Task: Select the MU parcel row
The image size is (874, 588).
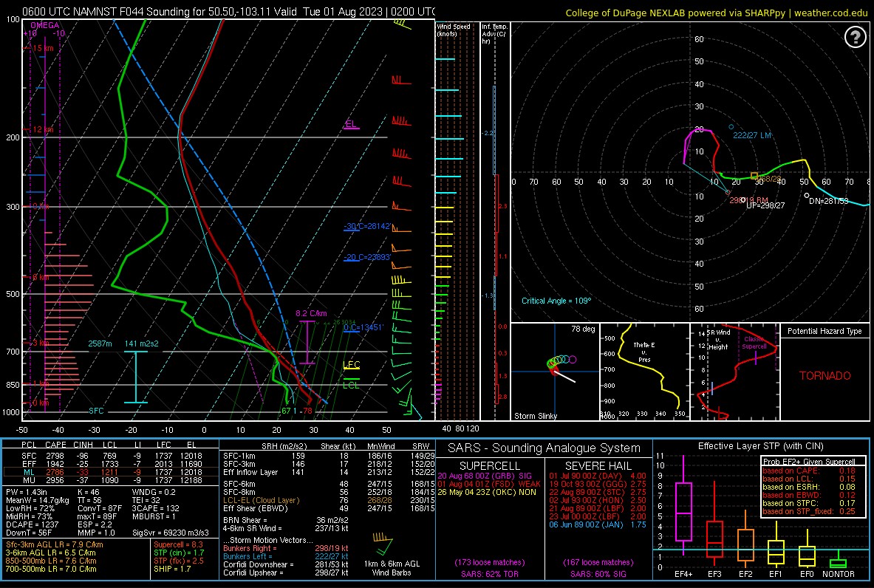Action: coord(110,480)
